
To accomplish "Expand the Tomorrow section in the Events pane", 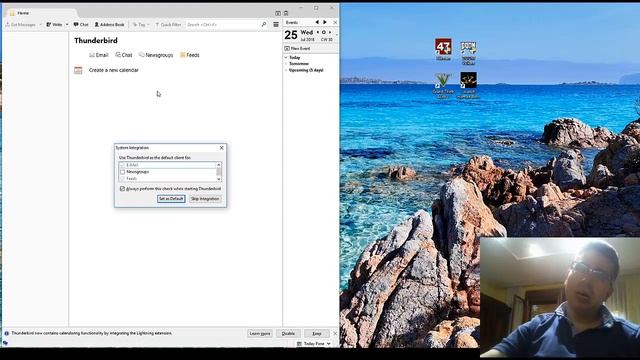I will [x=286, y=64].
